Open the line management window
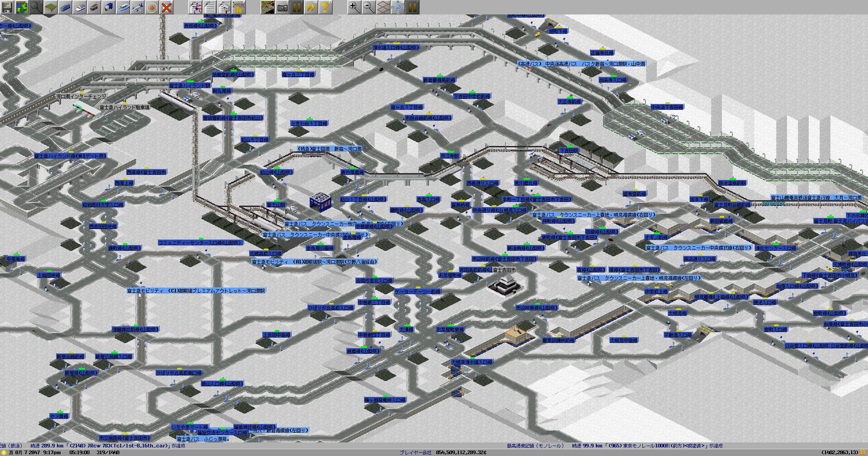 pyautogui.click(x=196, y=7)
